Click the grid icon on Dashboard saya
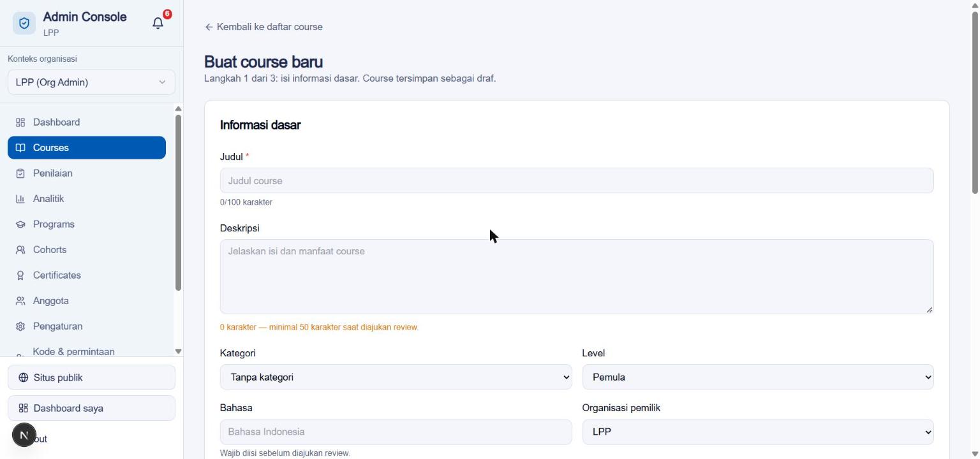 tap(24, 408)
